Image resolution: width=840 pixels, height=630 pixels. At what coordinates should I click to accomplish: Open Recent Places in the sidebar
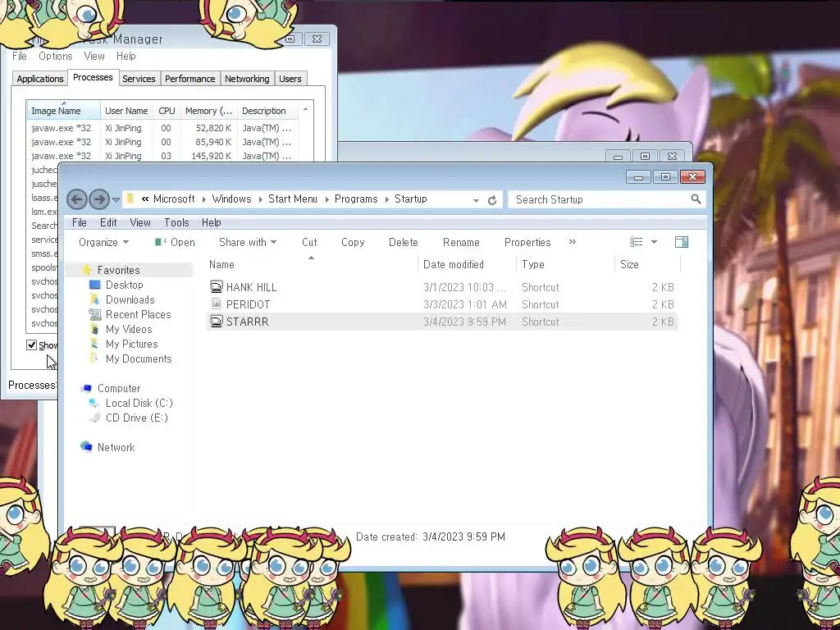pyautogui.click(x=138, y=314)
